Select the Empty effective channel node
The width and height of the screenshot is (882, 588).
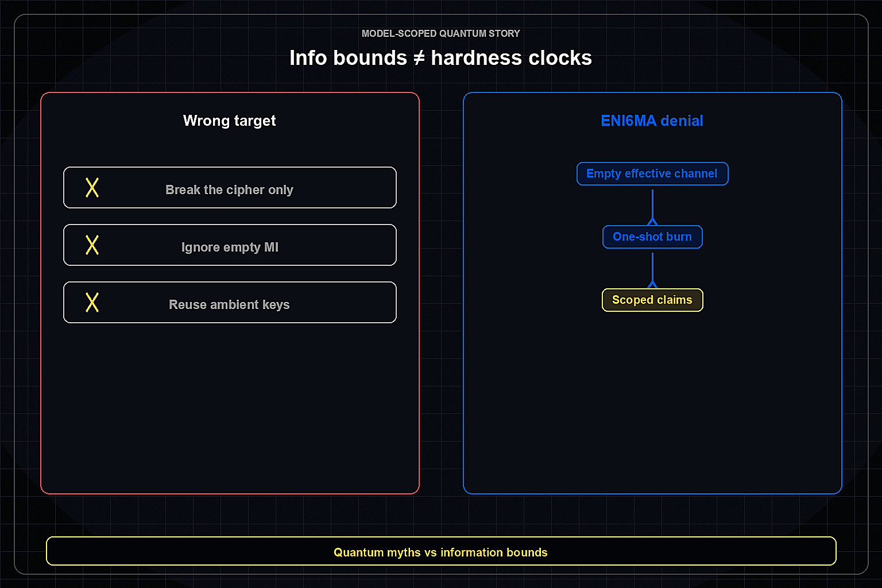[652, 174]
